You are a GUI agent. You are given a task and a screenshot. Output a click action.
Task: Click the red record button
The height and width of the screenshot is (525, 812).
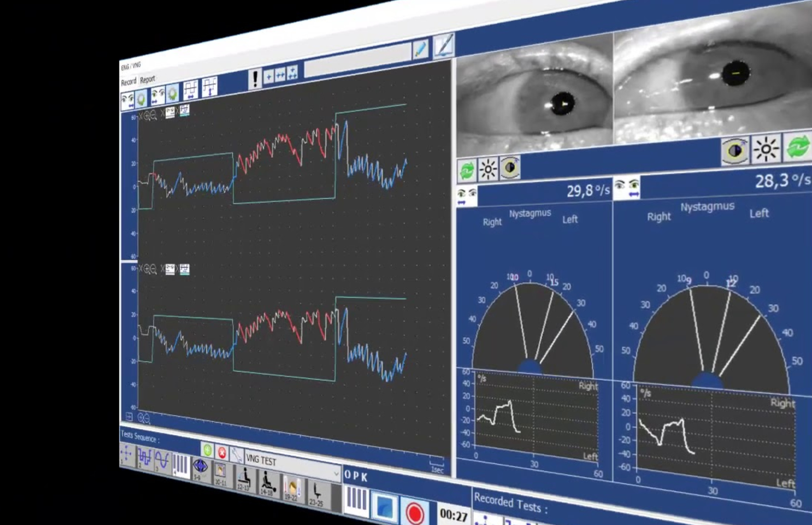tap(415, 513)
